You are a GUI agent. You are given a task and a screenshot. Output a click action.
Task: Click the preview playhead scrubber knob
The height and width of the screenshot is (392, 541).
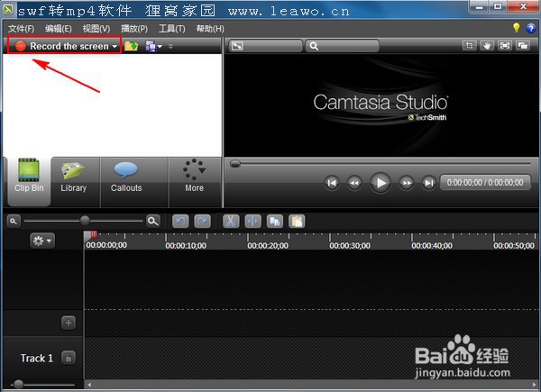[x=235, y=163]
